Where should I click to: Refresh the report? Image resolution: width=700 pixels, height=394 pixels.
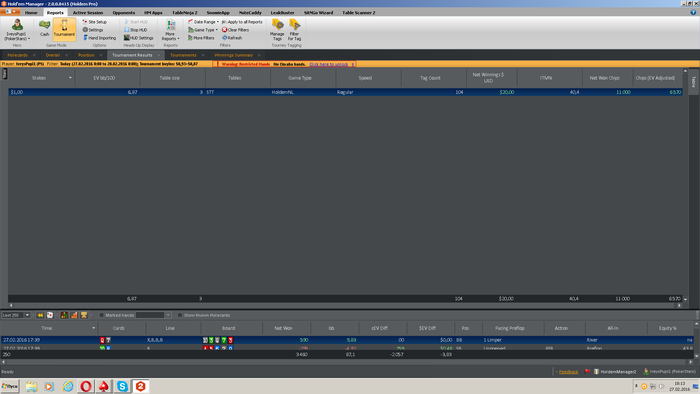click(232, 38)
